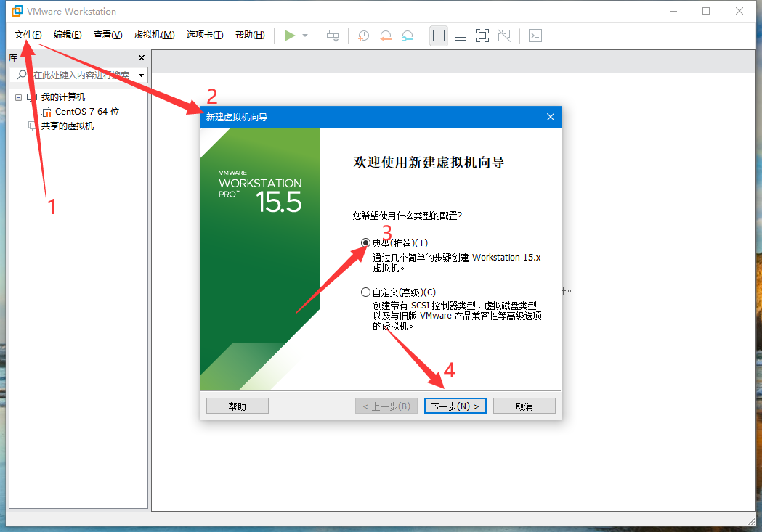Click the green Power On play icon
The image size is (762, 532).
290,36
